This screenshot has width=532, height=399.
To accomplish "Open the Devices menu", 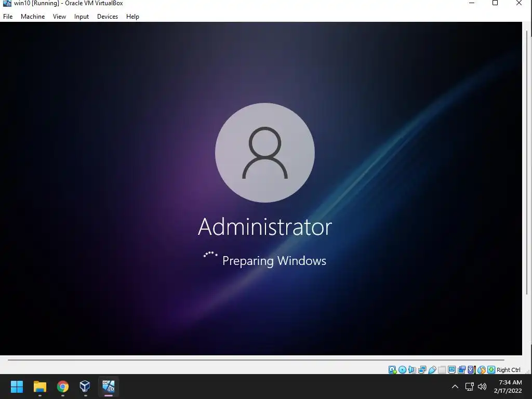I will [x=108, y=16].
